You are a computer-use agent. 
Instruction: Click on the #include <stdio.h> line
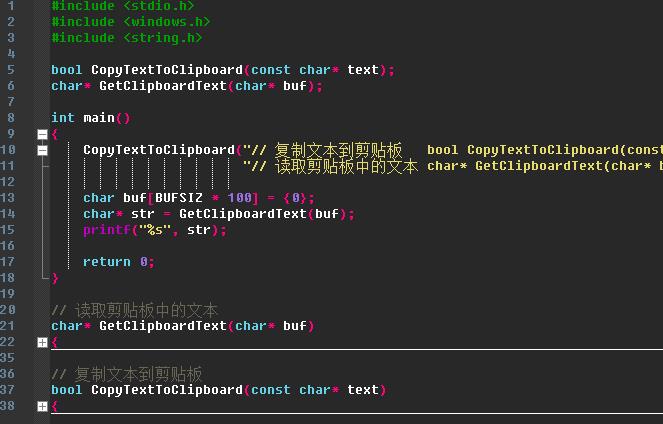pyautogui.click(x=123, y=6)
